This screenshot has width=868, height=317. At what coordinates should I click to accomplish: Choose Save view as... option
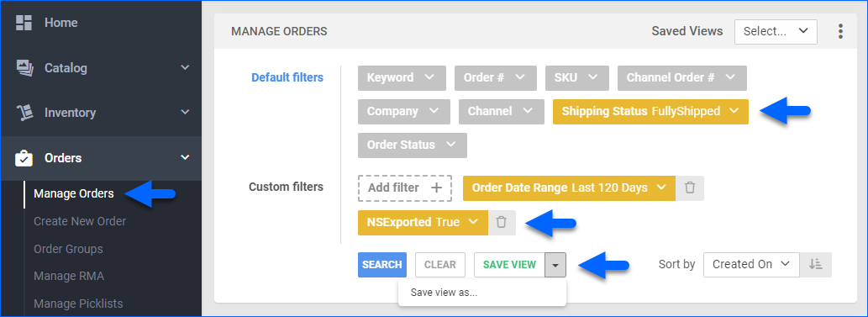click(444, 293)
